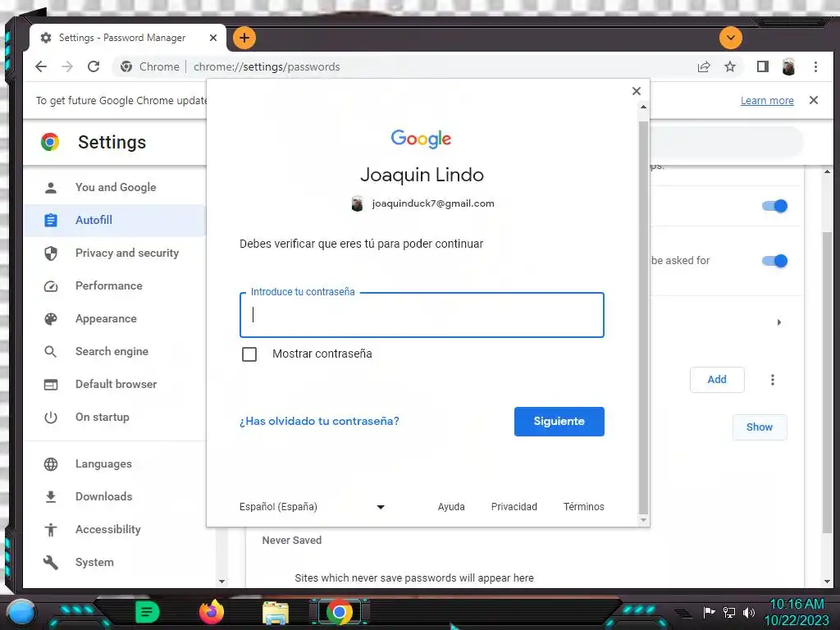Click sidebar scroll down arrow
840x630 pixels.
point(221,582)
